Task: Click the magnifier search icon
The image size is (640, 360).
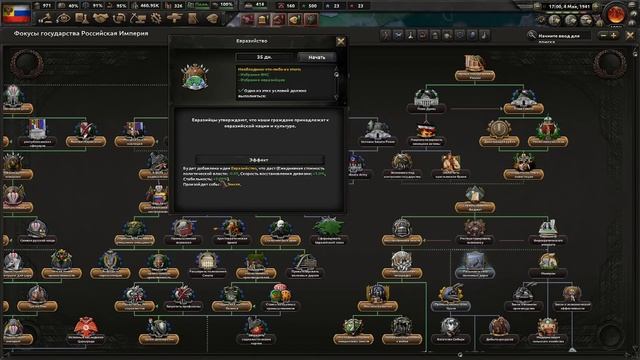Action: [x=531, y=36]
